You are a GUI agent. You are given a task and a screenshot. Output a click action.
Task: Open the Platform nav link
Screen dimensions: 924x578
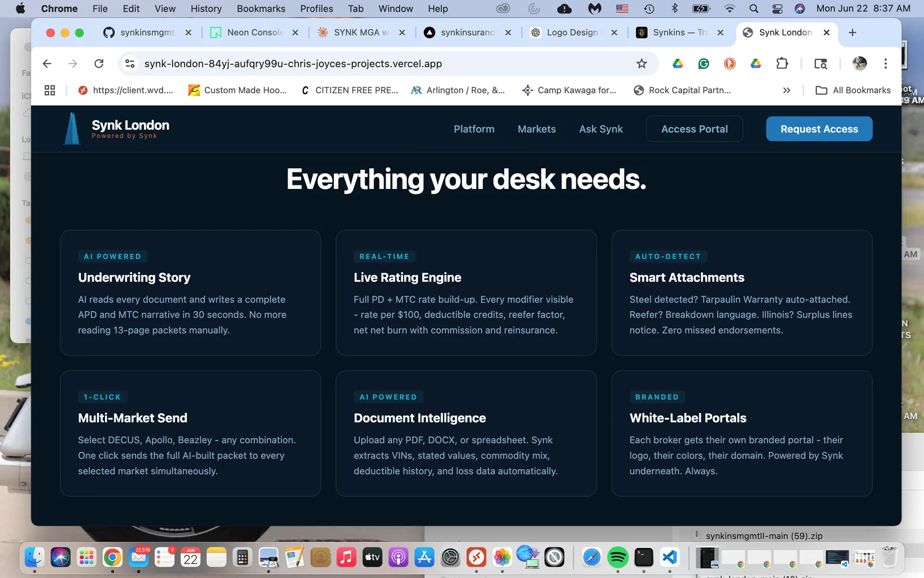(474, 129)
